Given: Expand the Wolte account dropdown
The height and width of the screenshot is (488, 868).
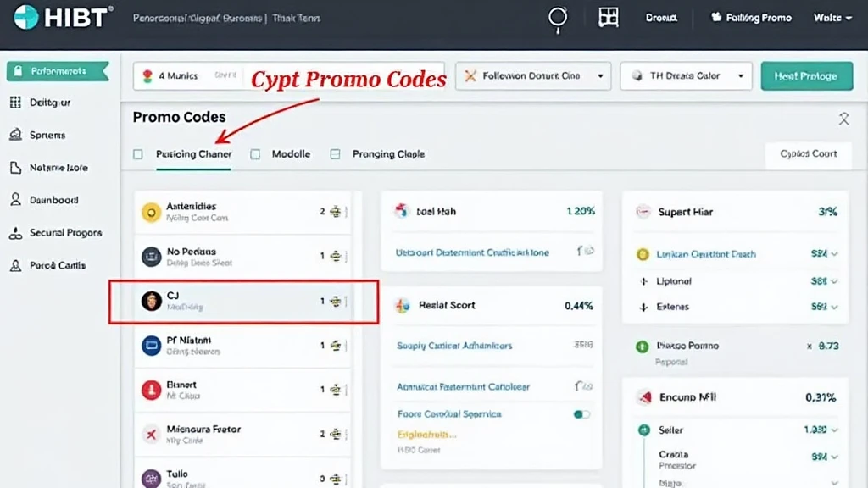Looking at the screenshot, I should point(832,18).
